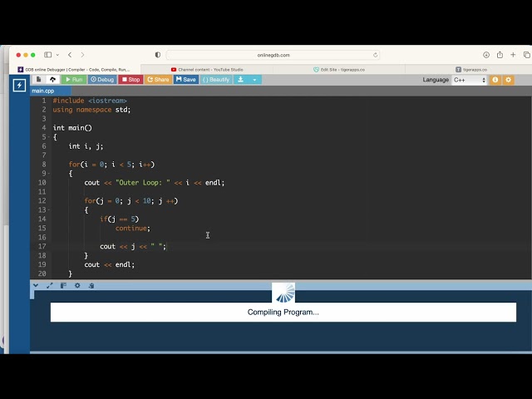
Task: Show the Safari tab overview icon
Action: 526,55
